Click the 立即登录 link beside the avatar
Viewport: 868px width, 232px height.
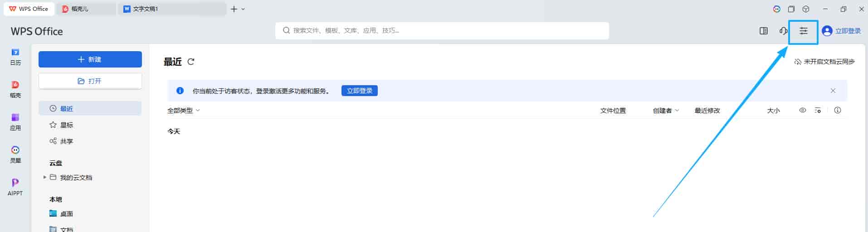[848, 31]
